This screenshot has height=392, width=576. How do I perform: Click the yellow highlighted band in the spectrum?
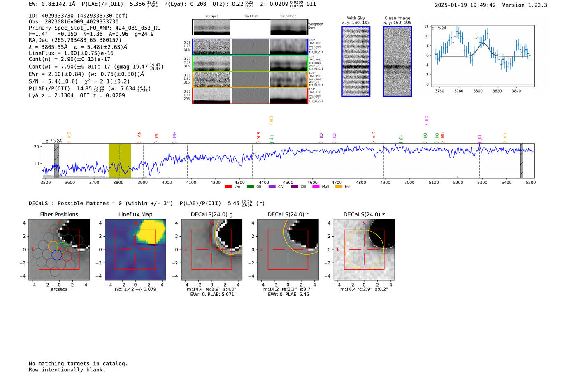coord(120,160)
